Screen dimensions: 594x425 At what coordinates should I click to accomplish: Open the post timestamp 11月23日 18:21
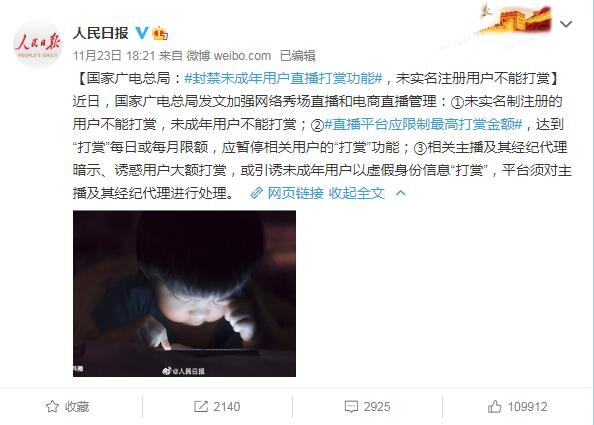click(114, 56)
